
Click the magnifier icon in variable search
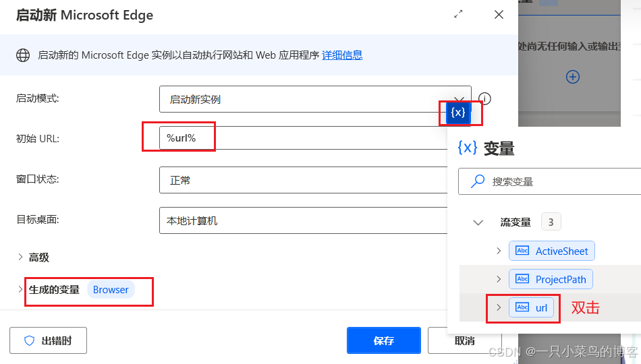[x=477, y=181]
